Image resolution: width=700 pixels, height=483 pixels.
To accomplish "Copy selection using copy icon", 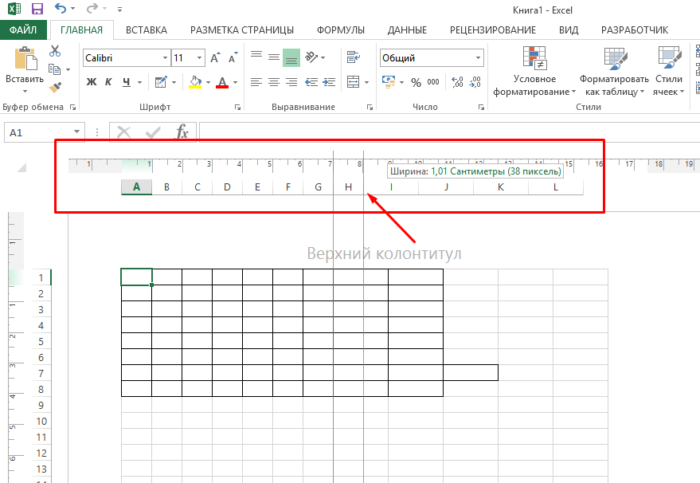I will coord(54,69).
